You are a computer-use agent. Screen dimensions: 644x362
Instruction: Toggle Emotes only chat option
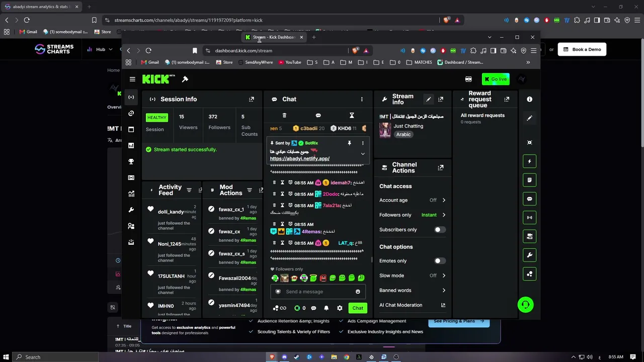[439, 261]
